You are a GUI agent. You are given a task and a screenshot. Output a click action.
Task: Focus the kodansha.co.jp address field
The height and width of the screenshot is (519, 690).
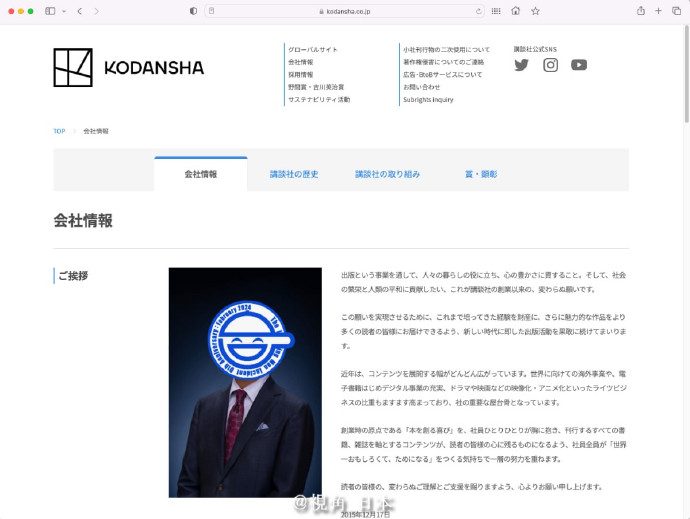click(345, 11)
